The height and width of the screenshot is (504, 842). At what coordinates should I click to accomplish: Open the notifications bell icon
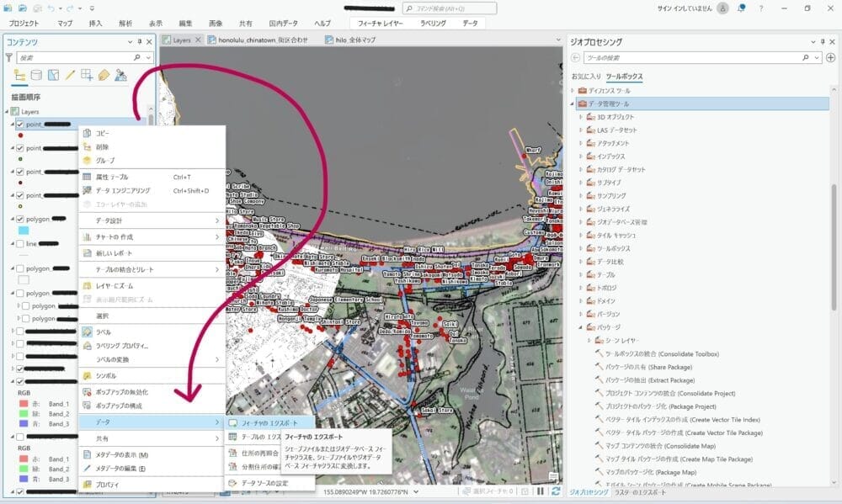741,8
